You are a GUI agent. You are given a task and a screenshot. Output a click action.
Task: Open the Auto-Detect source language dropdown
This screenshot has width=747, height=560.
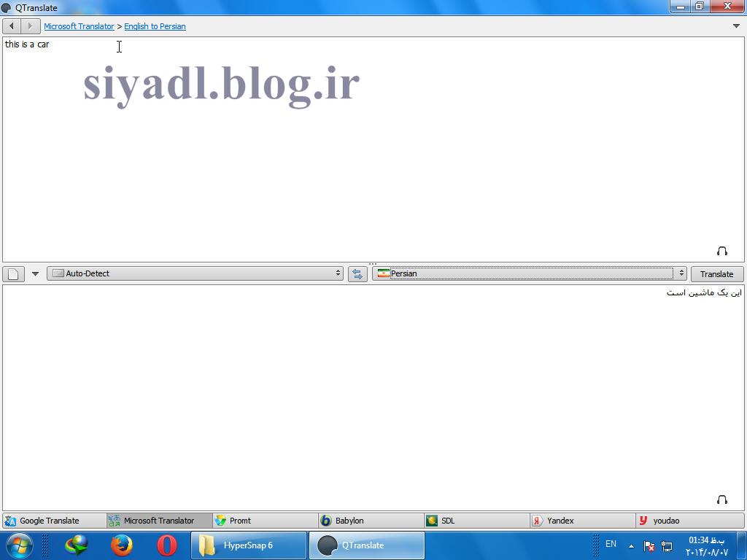(x=195, y=273)
